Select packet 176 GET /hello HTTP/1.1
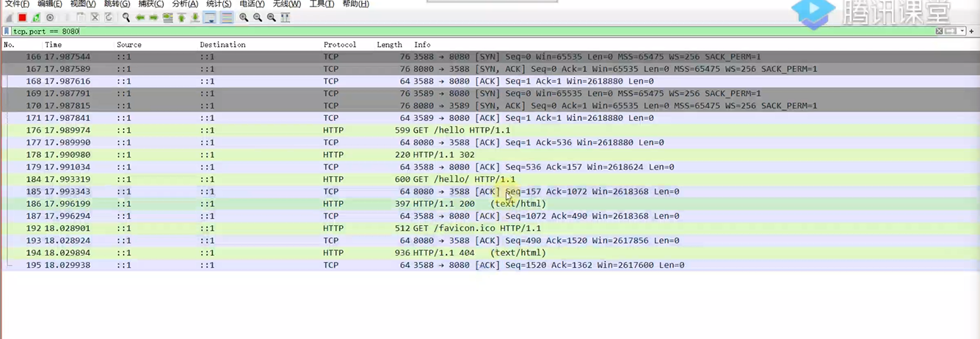Viewport: 980px width, 339px height. [x=490, y=130]
